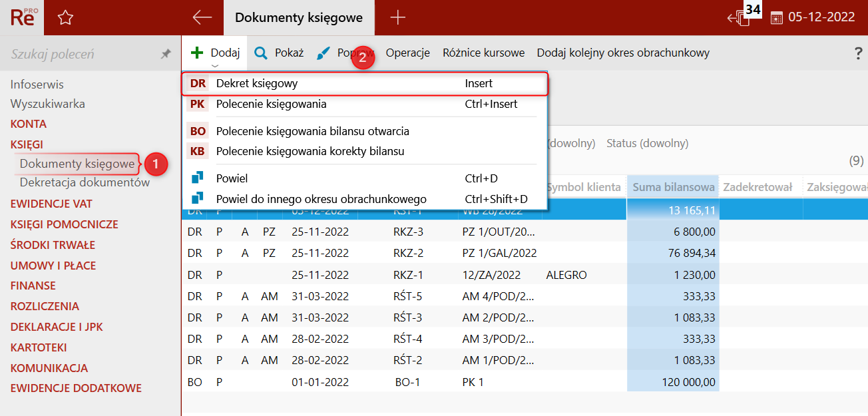Select Dokumenty księgowe in the sidebar
Viewport: 868px width, 416px height.
coord(77,164)
